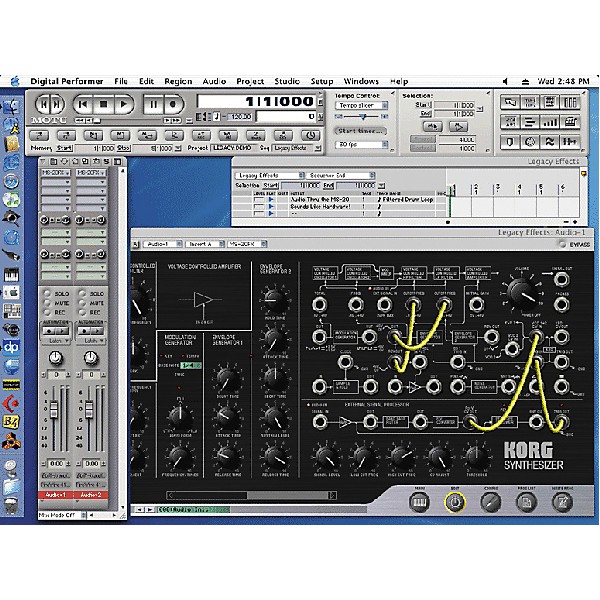Click the Audio-1 channel name label in mixer
Image resolution: width=600 pixels, height=600 pixels.
[x=55, y=495]
